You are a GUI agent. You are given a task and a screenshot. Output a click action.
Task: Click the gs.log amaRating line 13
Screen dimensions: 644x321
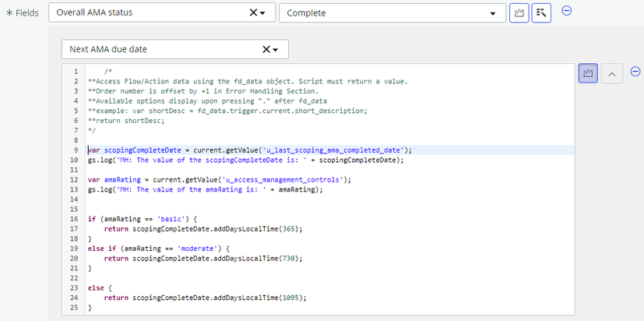click(206, 189)
